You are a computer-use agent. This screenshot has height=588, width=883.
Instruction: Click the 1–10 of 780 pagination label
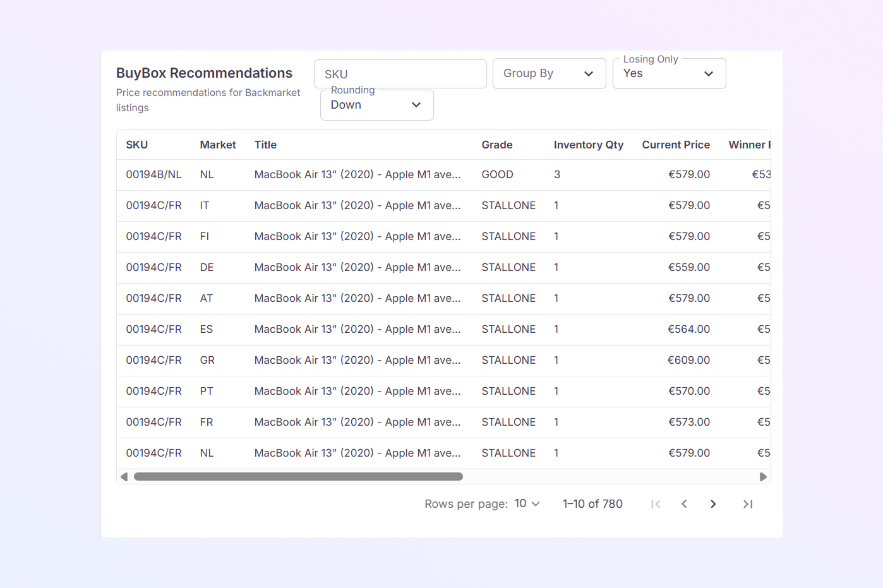click(x=592, y=503)
